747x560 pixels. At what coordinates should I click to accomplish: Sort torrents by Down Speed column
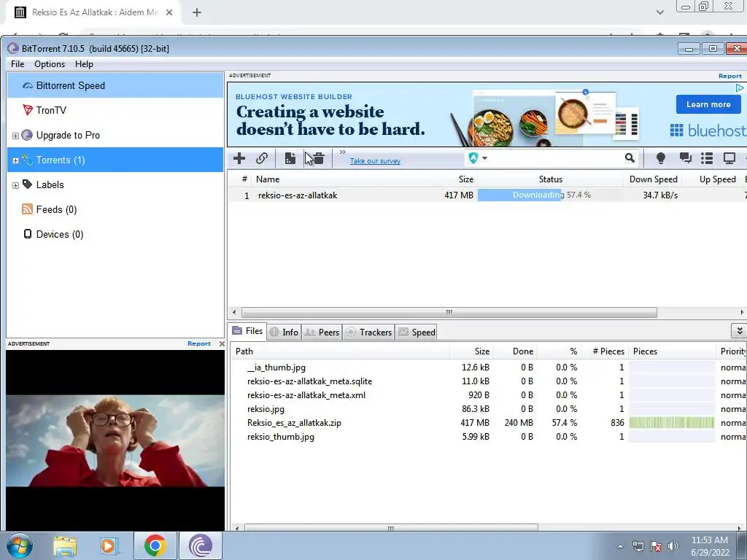point(653,179)
